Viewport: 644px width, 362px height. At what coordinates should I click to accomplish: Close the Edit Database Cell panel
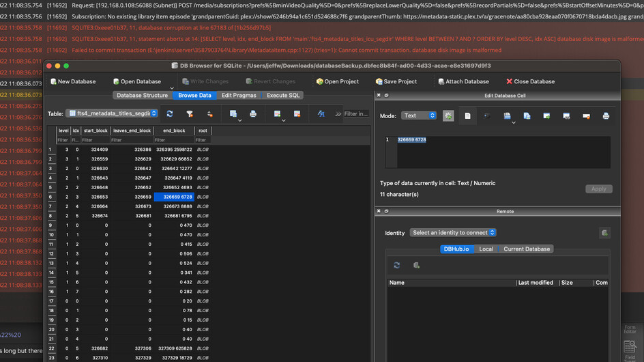coord(379,96)
